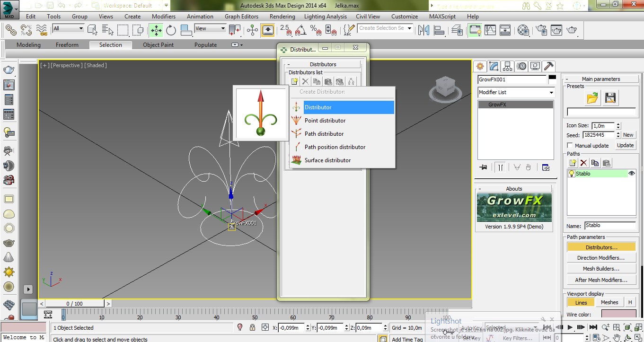
Task: Open the Graph Editors menu
Action: click(x=241, y=16)
